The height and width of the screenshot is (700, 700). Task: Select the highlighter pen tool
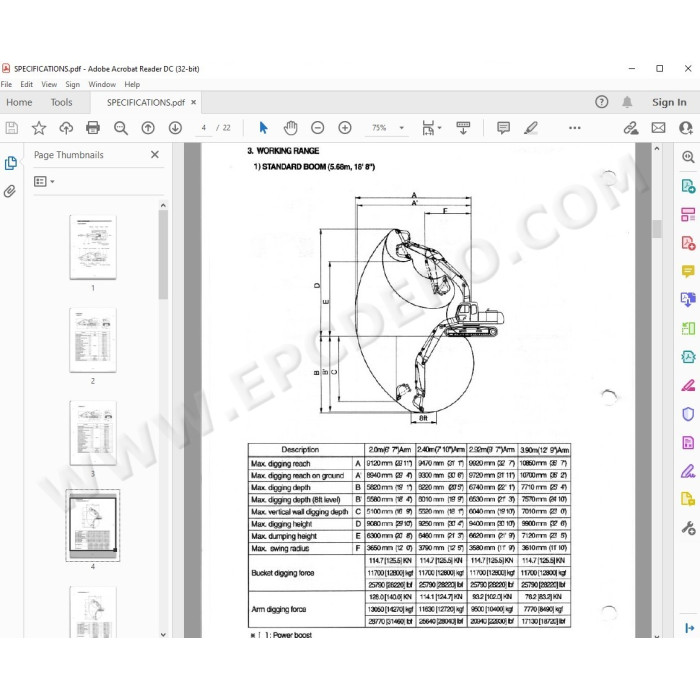click(x=531, y=128)
